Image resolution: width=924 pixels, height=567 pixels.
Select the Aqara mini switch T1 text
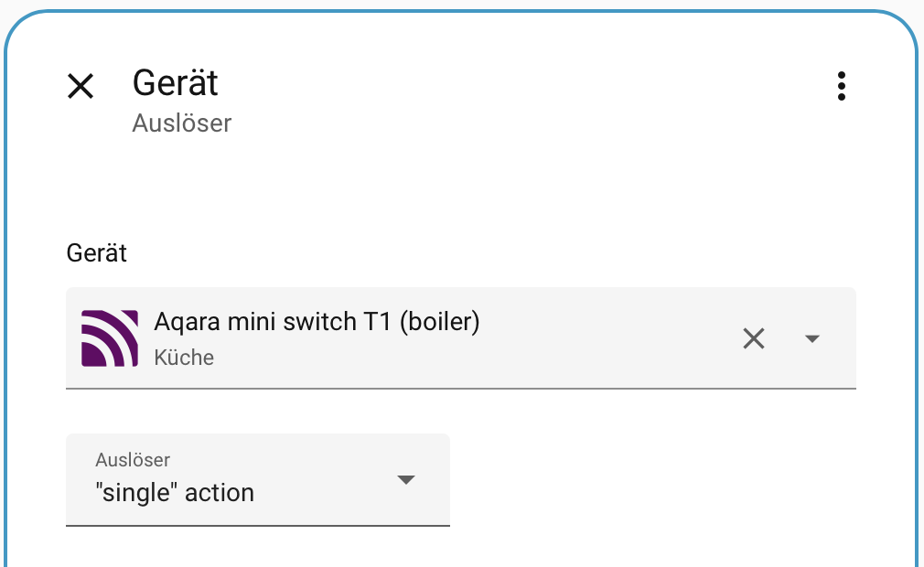click(x=317, y=322)
